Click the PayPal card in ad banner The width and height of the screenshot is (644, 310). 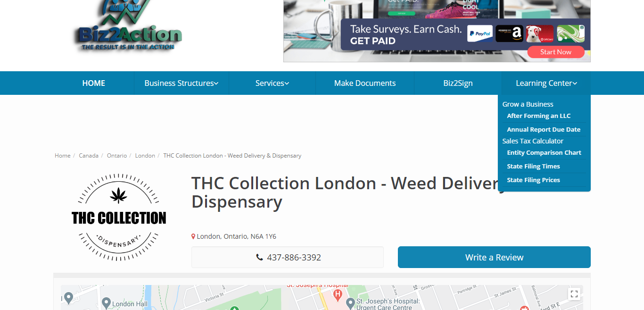click(480, 34)
